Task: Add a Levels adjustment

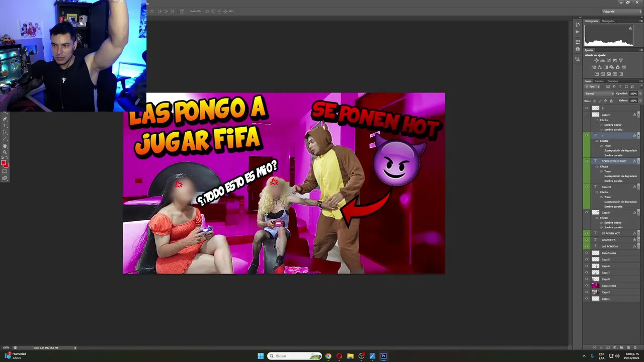Action: [603, 60]
